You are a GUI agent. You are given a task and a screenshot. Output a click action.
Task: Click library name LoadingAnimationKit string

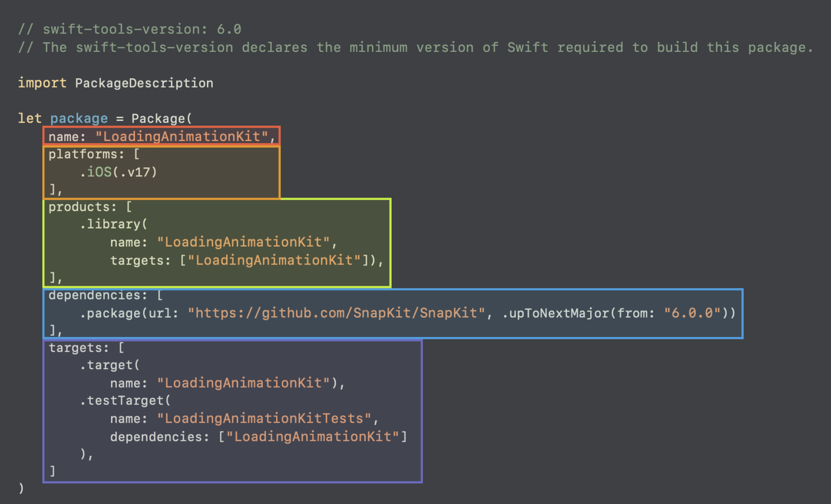coord(243,242)
